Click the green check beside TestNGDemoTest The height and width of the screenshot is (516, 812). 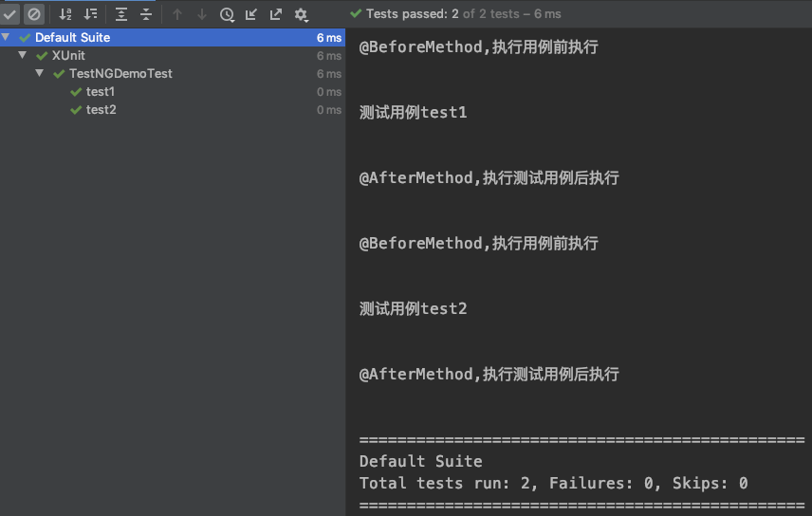click(x=59, y=74)
